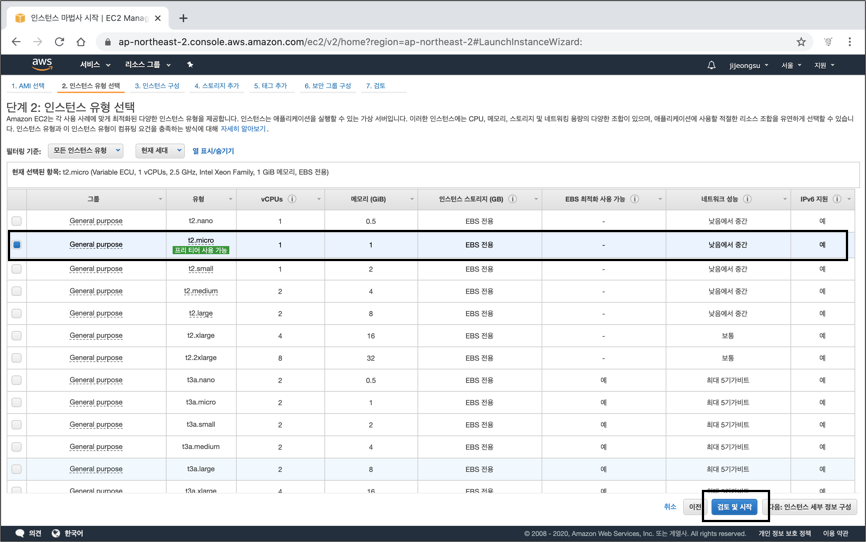Open 이용 약관 footer link
866x542 pixels.
pos(836,533)
